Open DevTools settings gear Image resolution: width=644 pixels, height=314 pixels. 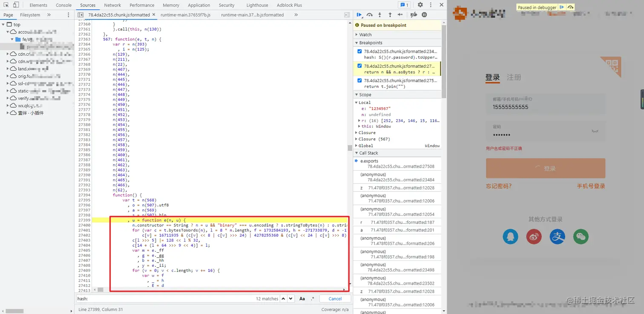click(x=420, y=5)
